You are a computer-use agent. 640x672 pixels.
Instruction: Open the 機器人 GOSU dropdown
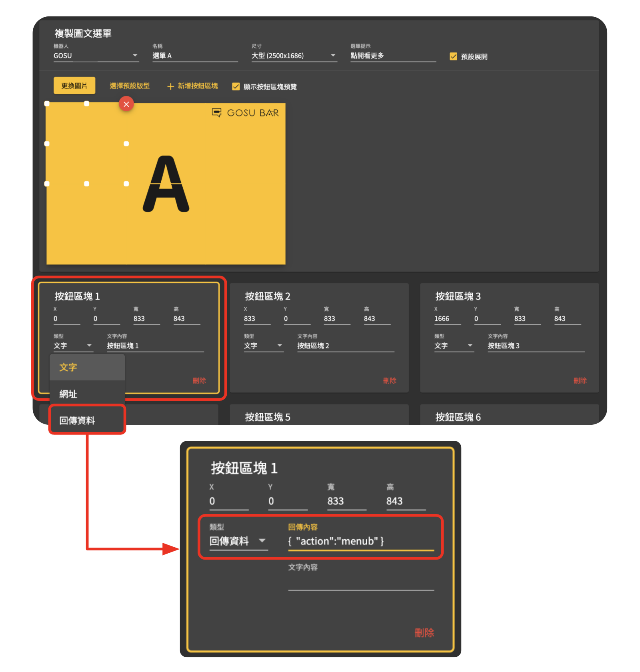click(96, 56)
